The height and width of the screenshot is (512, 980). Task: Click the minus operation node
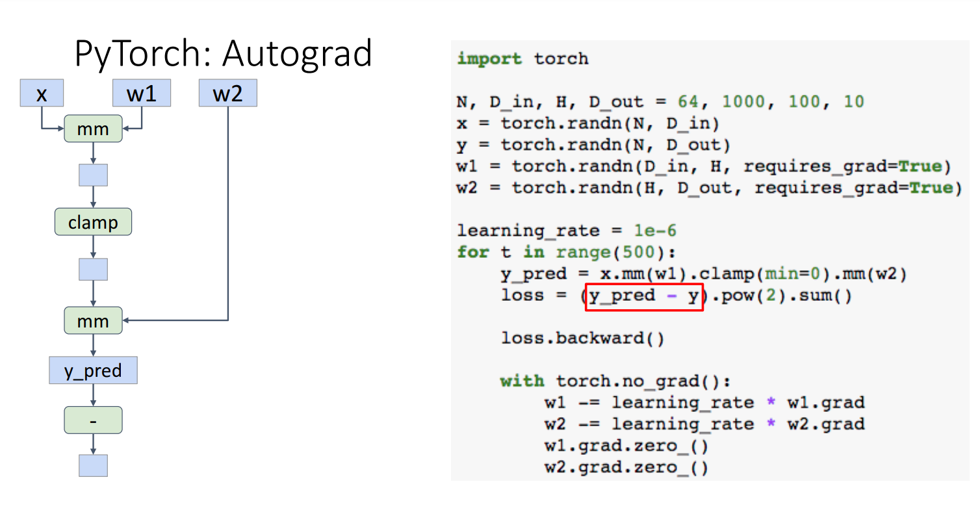(93, 420)
